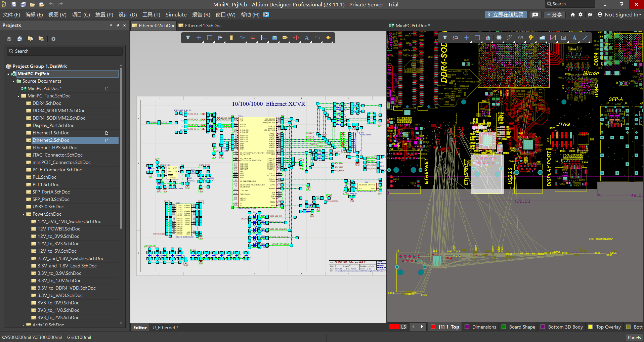Click the Place Via icon in PCB toolbar
The width and height of the screenshot is (644, 342).
531,38
